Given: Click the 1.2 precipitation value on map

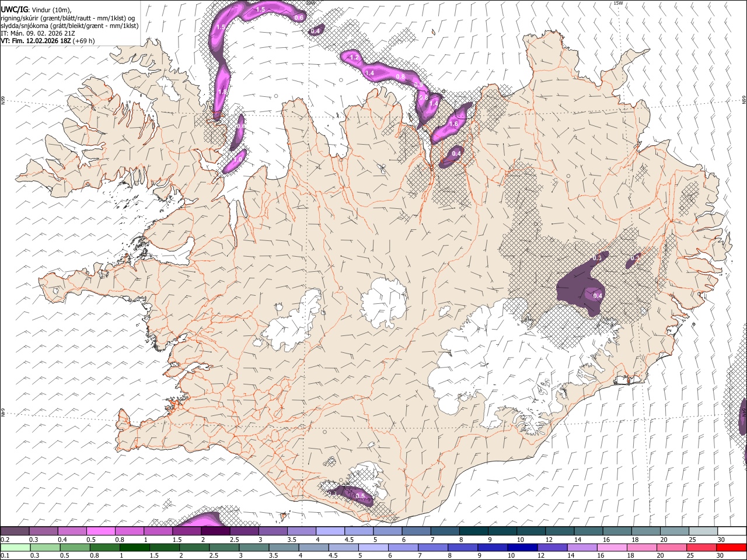Looking at the screenshot, I should [x=354, y=58].
